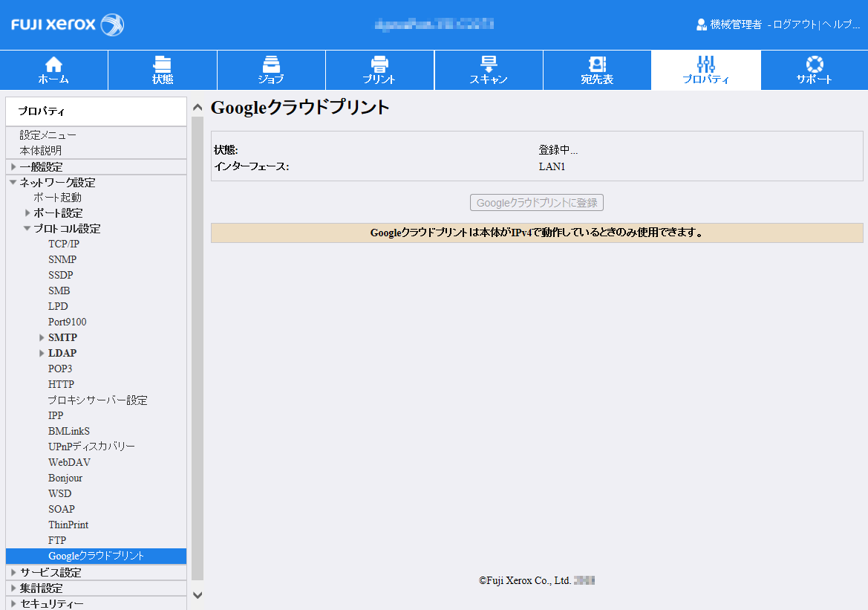Click the Fuji Xerox logo
The height and width of the screenshot is (610, 868).
(68, 25)
